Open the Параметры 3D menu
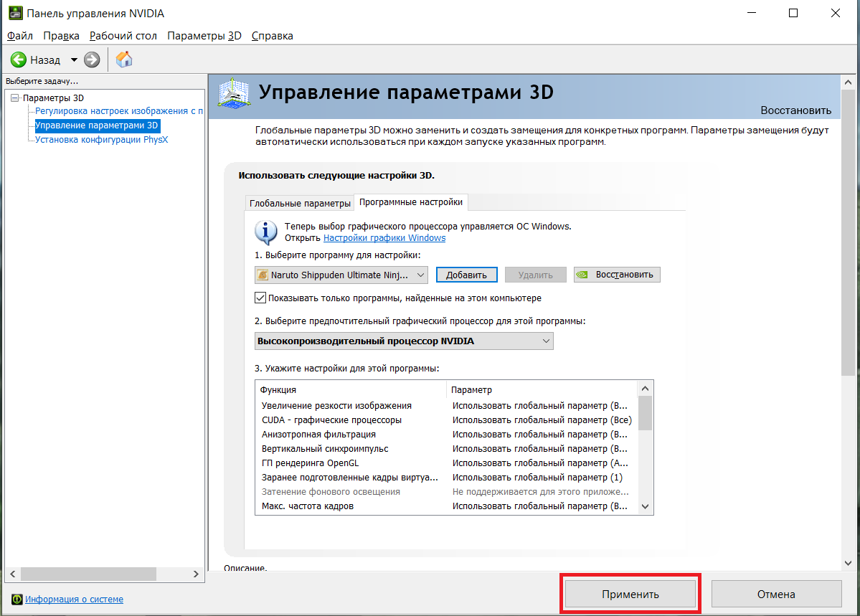This screenshot has height=616, width=860. coord(204,36)
